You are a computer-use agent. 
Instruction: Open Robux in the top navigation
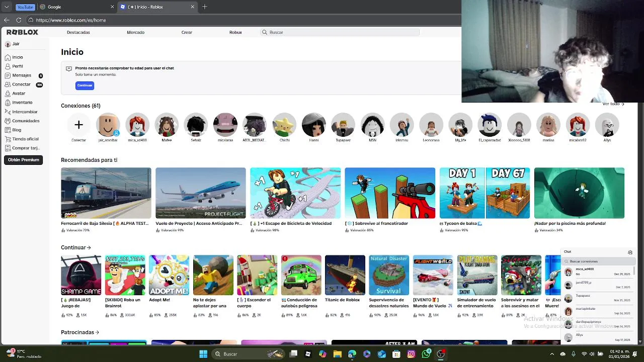(235, 32)
